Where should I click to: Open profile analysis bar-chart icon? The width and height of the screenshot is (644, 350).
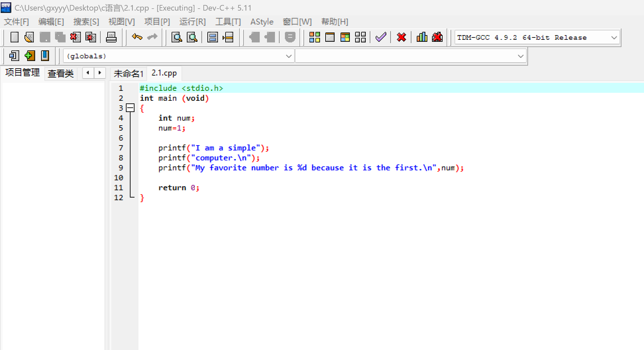pos(422,37)
